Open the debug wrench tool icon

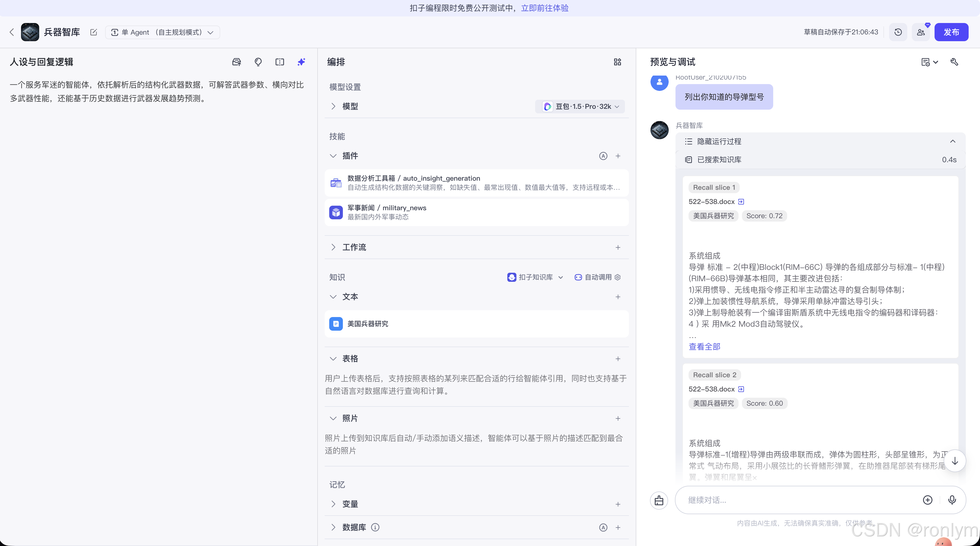954,62
